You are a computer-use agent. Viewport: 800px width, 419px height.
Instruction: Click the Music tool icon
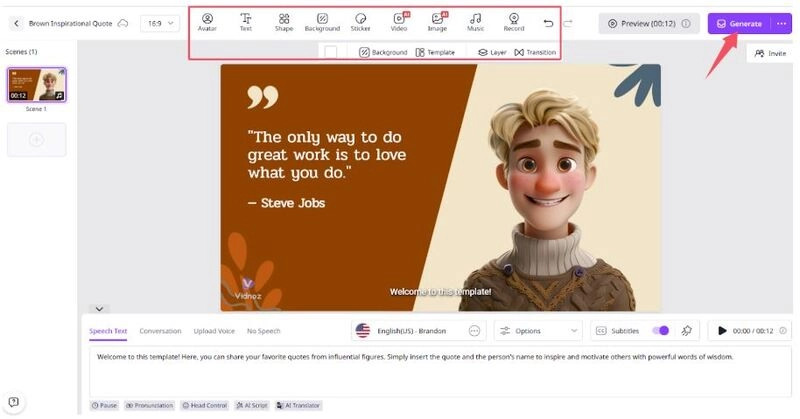[475, 22]
